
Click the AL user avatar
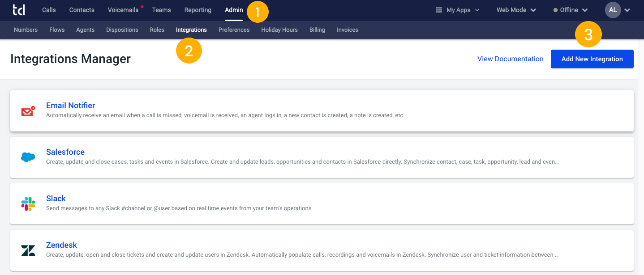click(613, 10)
